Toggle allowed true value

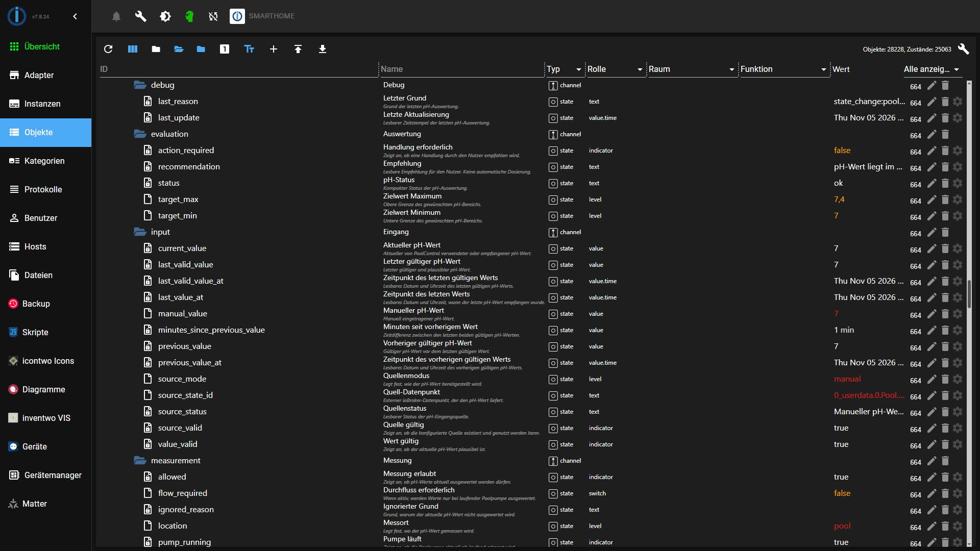point(841,477)
